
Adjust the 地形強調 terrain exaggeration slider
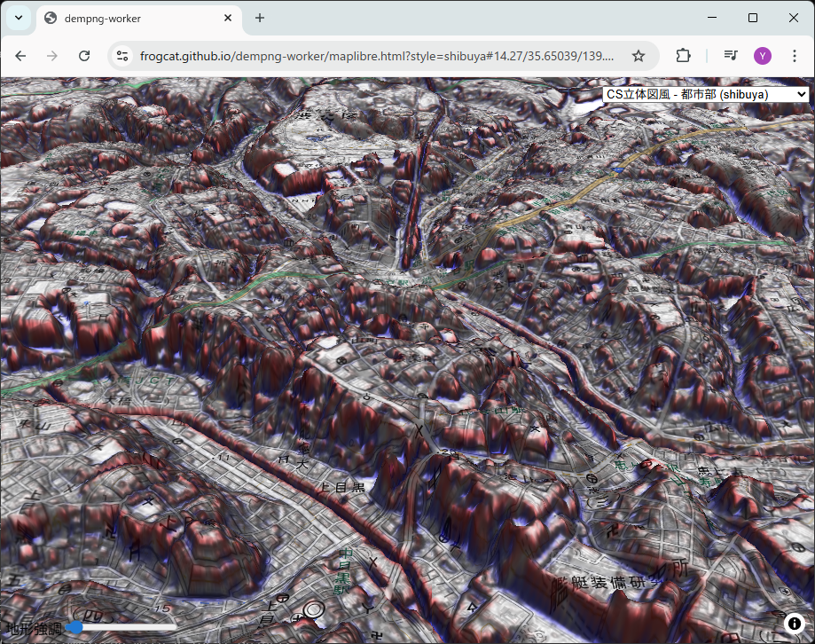pos(121,627)
